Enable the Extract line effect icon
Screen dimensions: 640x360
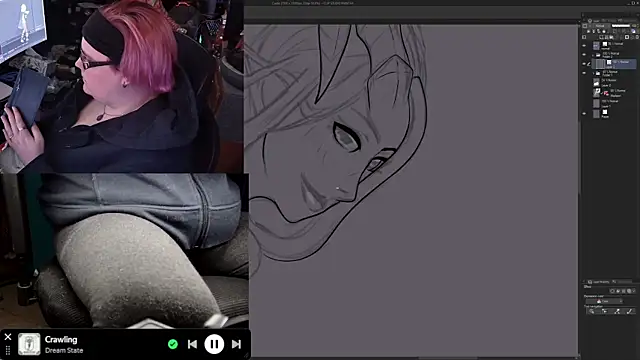(618, 291)
